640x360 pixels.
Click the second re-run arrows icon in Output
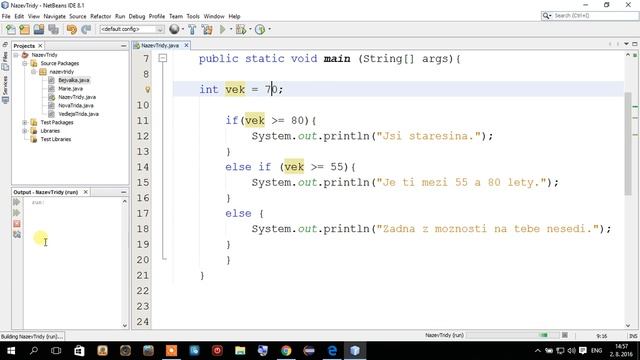[17, 213]
